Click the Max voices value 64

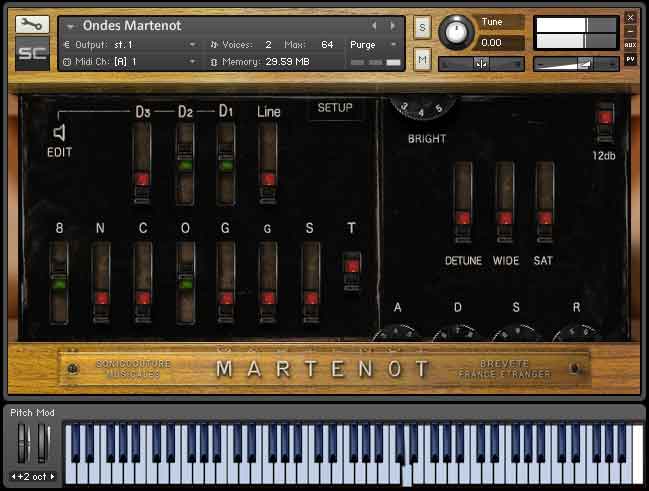point(327,44)
